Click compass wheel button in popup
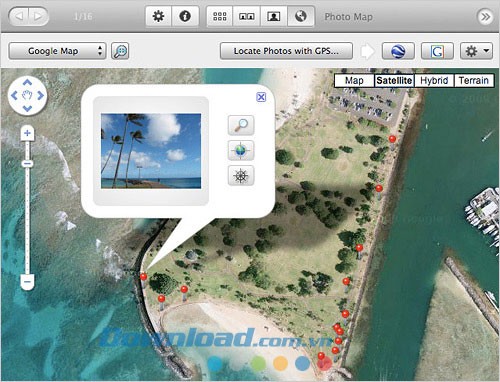This screenshot has width=500, height=382. [x=241, y=175]
